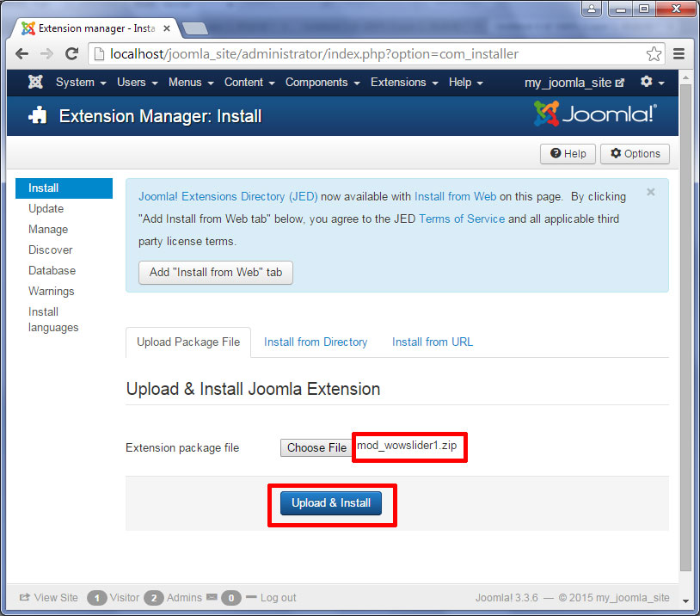Click the Choose File button
This screenshot has height=616, width=700.
pos(316,447)
